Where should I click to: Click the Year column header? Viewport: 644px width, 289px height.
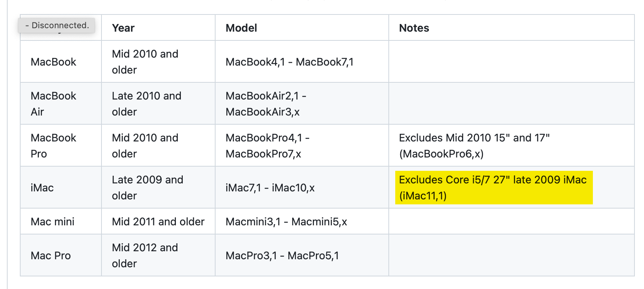[123, 28]
